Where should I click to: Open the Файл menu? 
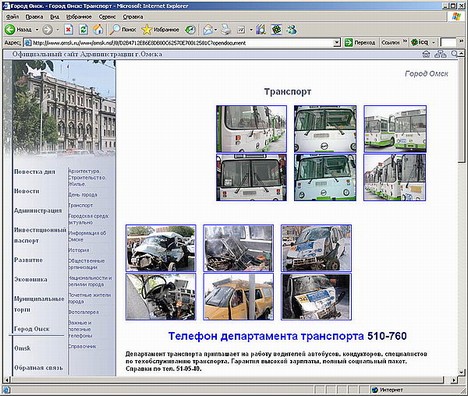tap(12, 17)
